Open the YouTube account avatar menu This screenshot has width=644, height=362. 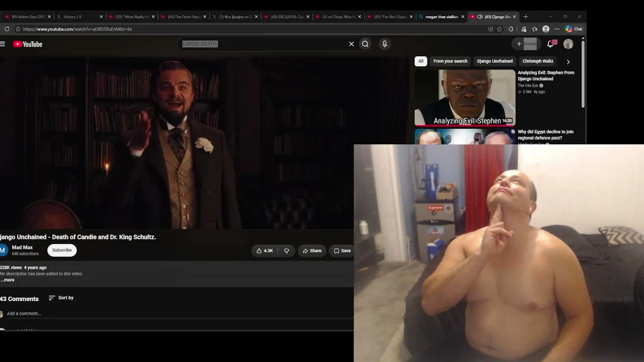pyautogui.click(x=569, y=44)
